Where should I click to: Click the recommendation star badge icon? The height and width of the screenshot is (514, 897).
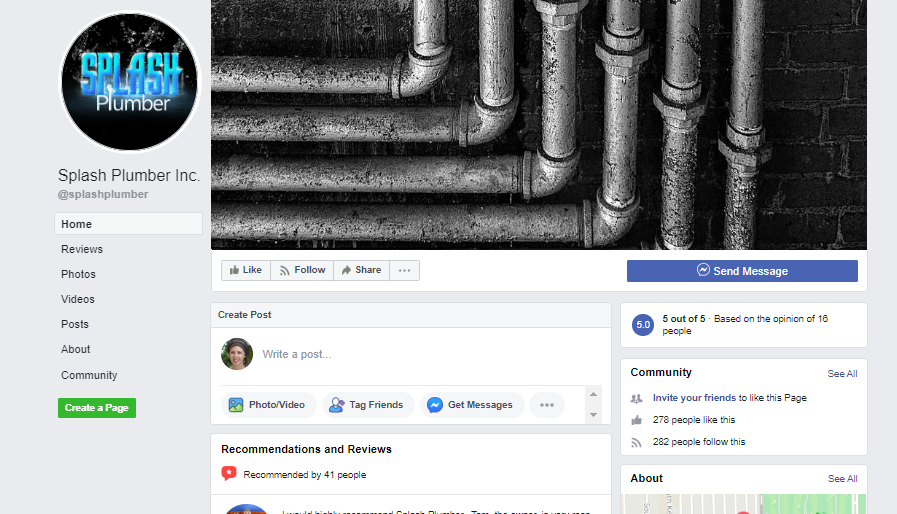click(x=229, y=473)
